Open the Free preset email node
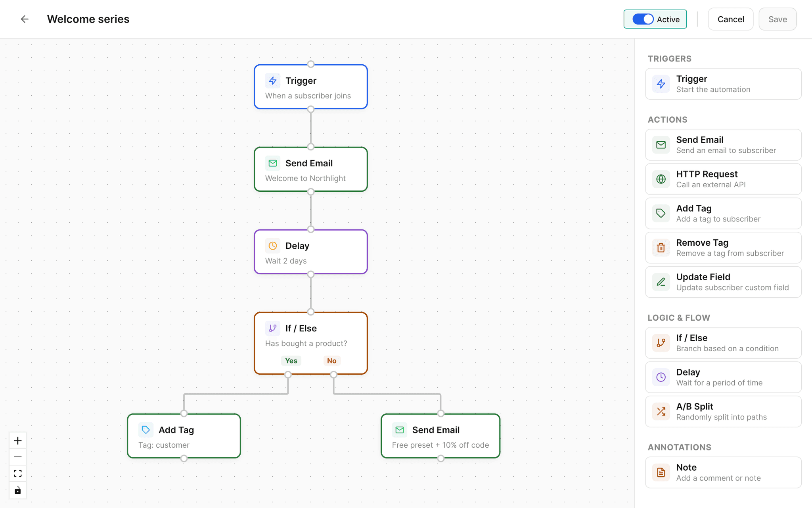Viewport: 812px width, 508px height. [x=440, y=436]
